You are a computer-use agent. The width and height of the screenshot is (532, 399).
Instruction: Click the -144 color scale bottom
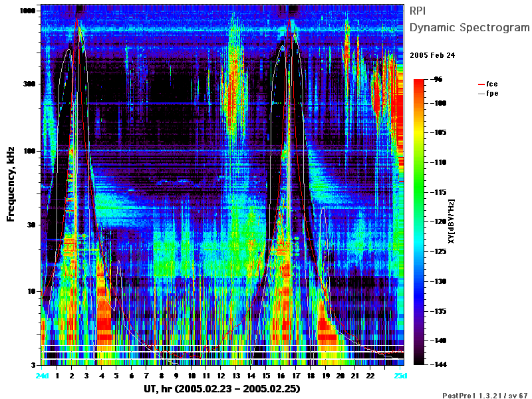tap(438, 364)
